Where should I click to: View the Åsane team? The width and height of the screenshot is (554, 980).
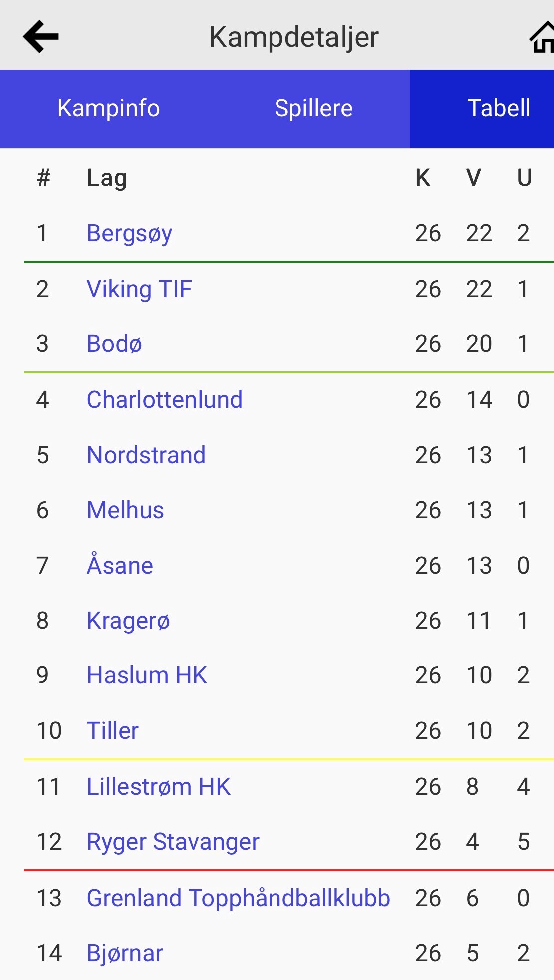pos(120,565)
